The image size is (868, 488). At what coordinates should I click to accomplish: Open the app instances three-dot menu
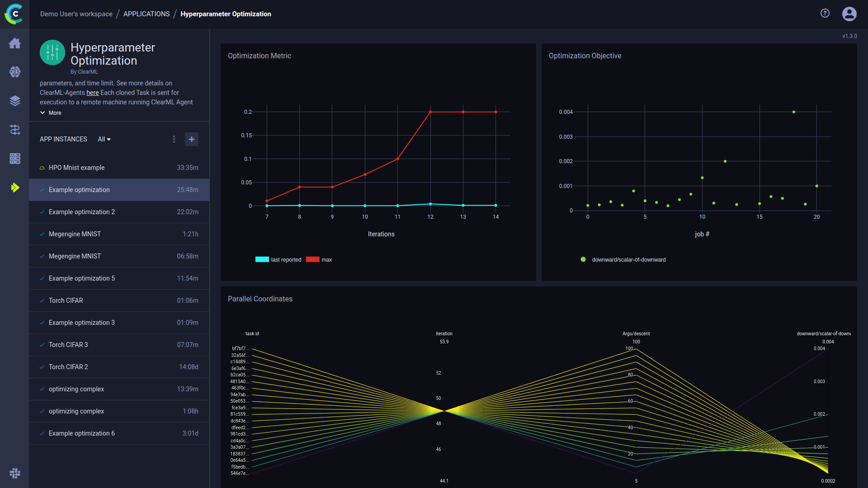174,139
